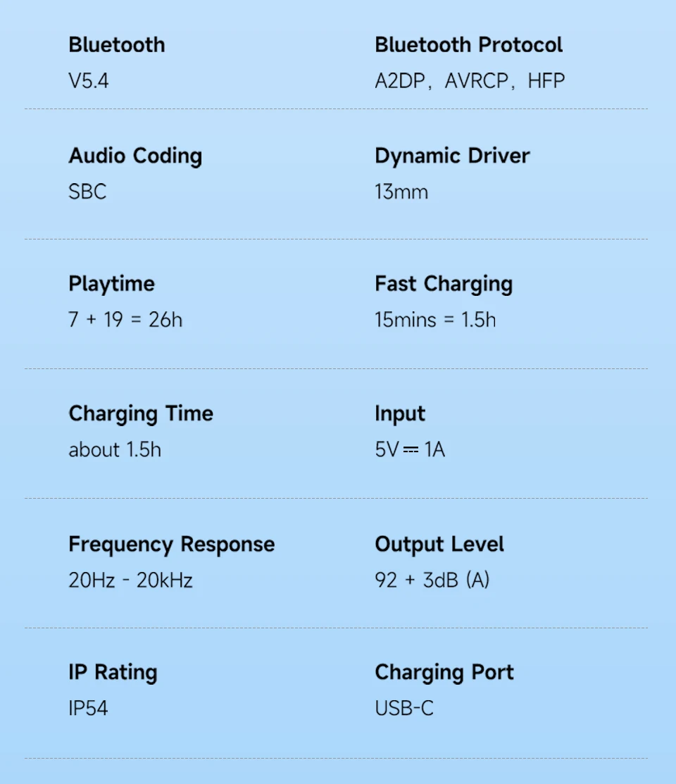Click the IP54 rating value
Image resolution: width=676 pixels, height=784 pixels.
coord(88,709)
